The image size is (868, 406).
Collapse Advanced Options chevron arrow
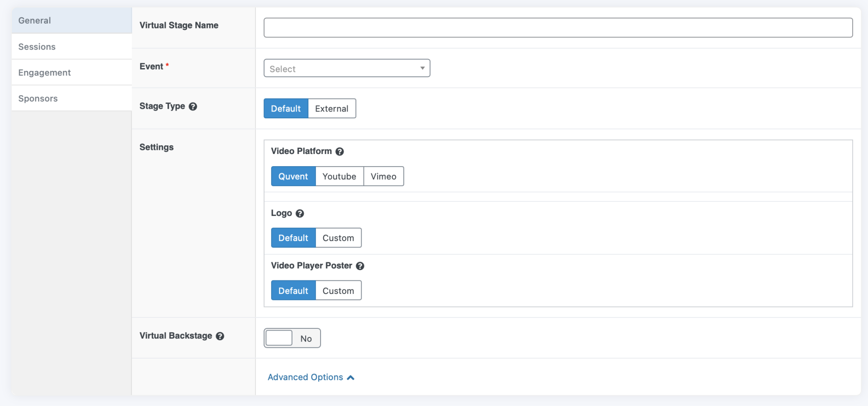(x=351, y=378)
